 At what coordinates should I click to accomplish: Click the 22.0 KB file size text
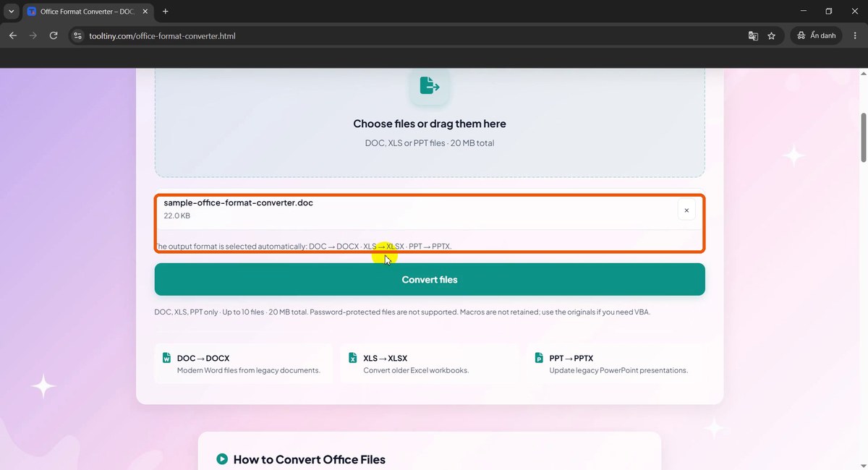coord(177,215)
